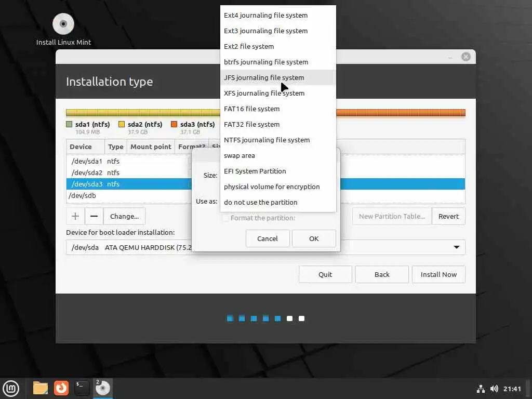Open the Linux Mint start menu
Image resolution: width=532 pixels, height=399 pixels.
click(x=11, y=388)
